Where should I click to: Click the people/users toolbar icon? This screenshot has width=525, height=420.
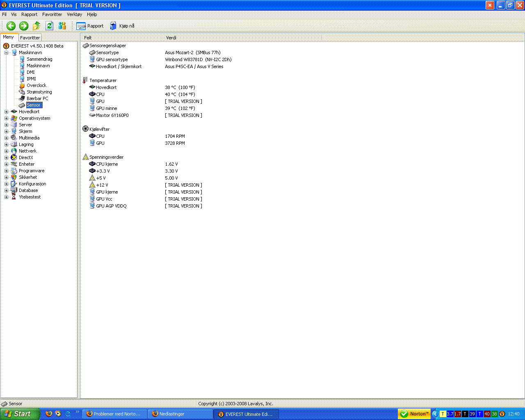point(62,26)
